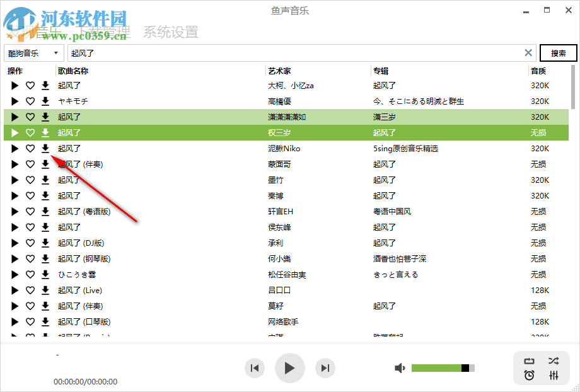Favorite ひこうき雲 by 松任谷由実
This screenshot has width=580, height=392.
29,274
